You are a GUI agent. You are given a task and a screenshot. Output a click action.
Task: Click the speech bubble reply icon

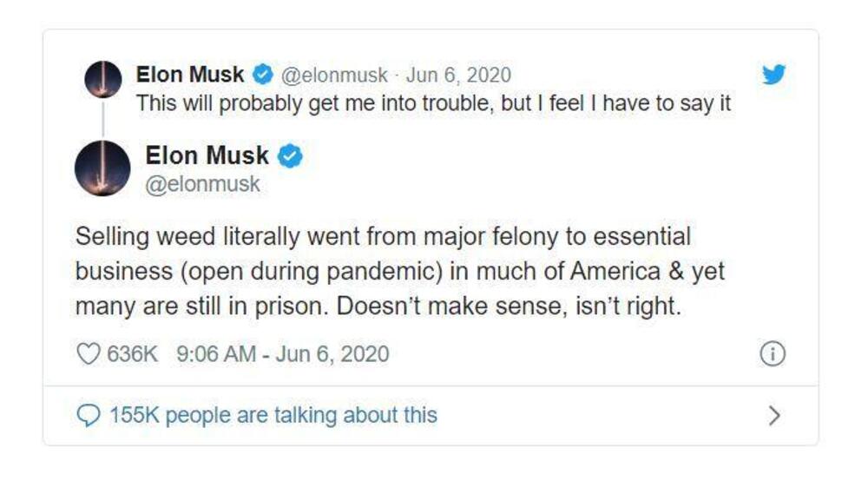pos(89,416)
